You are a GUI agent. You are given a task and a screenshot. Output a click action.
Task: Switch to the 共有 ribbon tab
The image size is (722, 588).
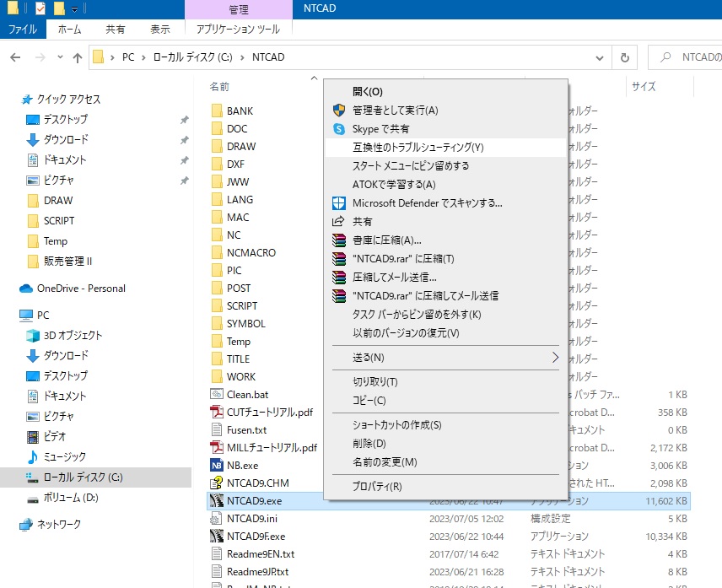coord(115,29)
